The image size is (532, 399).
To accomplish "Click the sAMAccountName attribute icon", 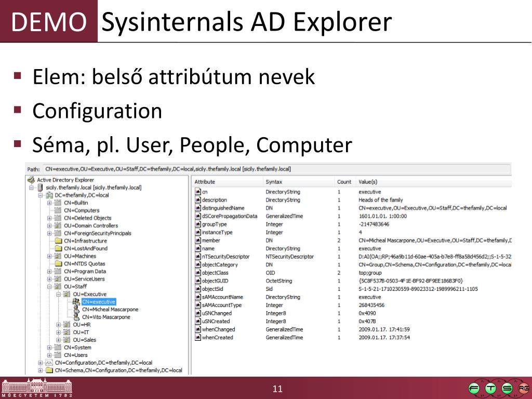I will click(198, 297).
